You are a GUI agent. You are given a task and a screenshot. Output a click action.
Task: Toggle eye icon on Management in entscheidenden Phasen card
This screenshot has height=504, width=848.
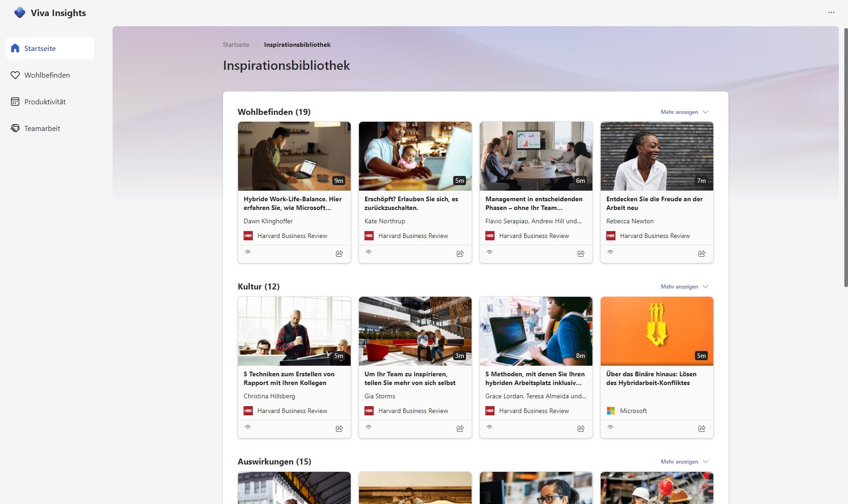tap(489, 252)
